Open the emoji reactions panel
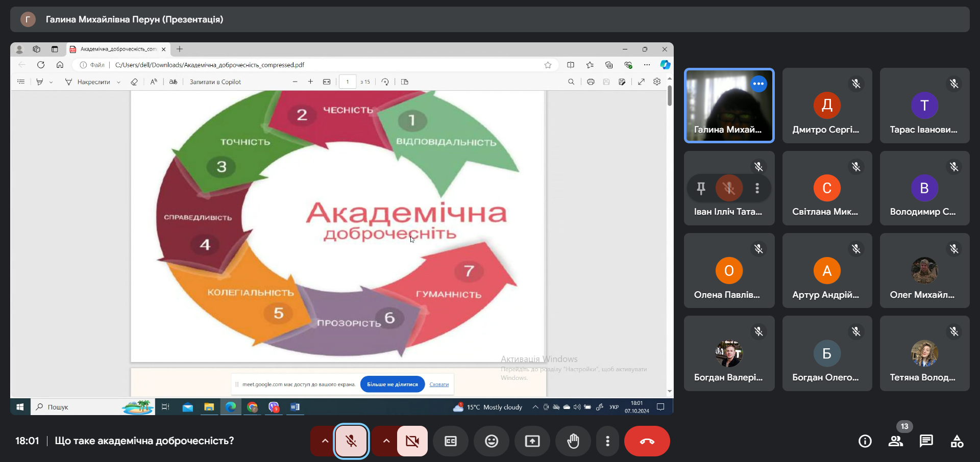 click(492, 441)
